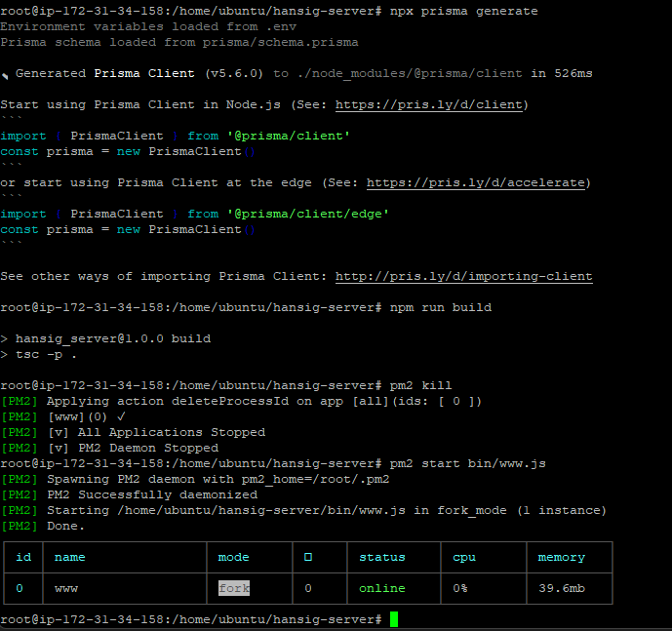Click 'PM2 Successfully daemonized' message
This screenshot has height=631, width=672.
click(x=152, y=494)
